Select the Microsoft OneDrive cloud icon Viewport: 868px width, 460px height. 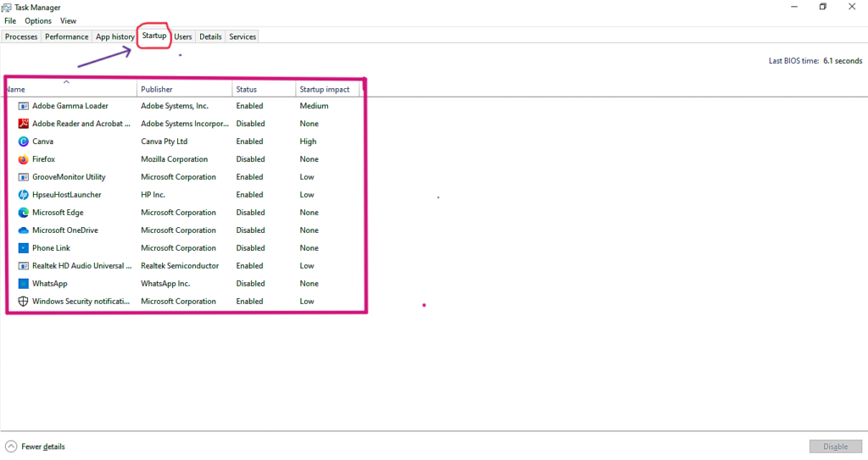pos(23,230)
